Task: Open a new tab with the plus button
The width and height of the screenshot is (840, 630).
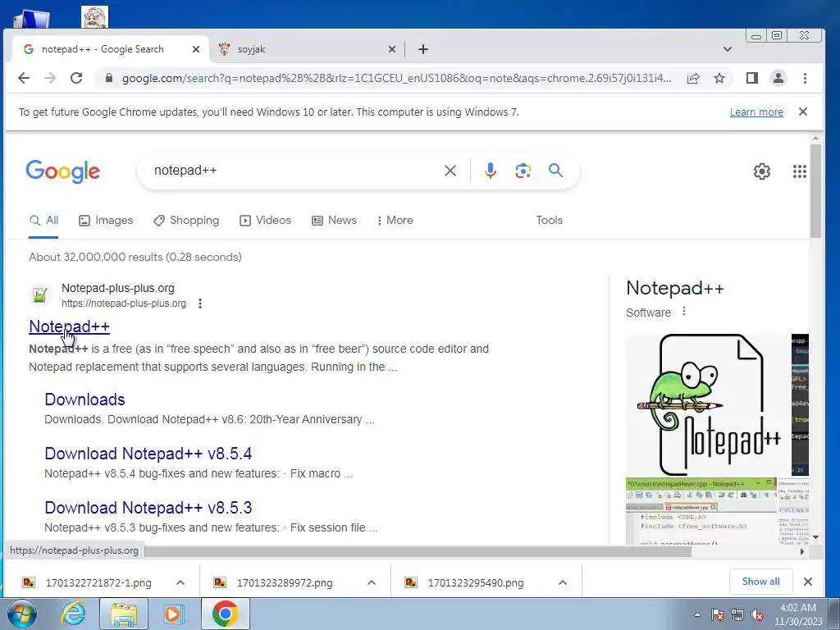Action: 423,49
